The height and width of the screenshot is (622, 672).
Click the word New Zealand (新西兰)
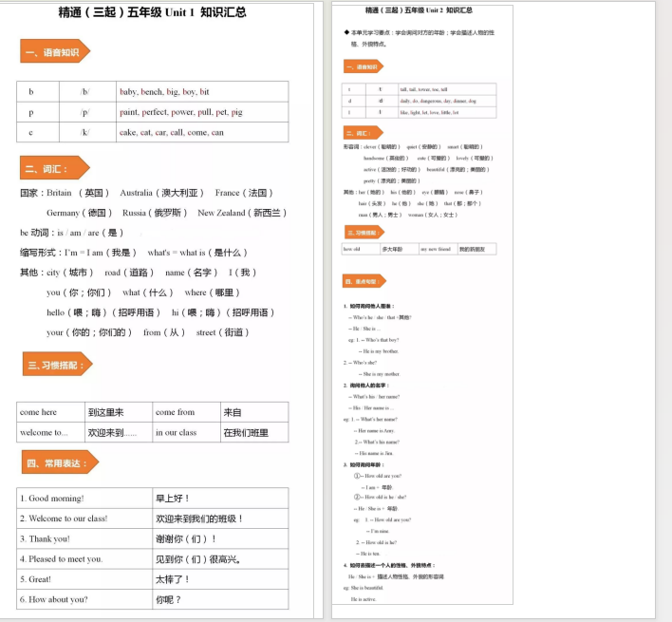242,213
